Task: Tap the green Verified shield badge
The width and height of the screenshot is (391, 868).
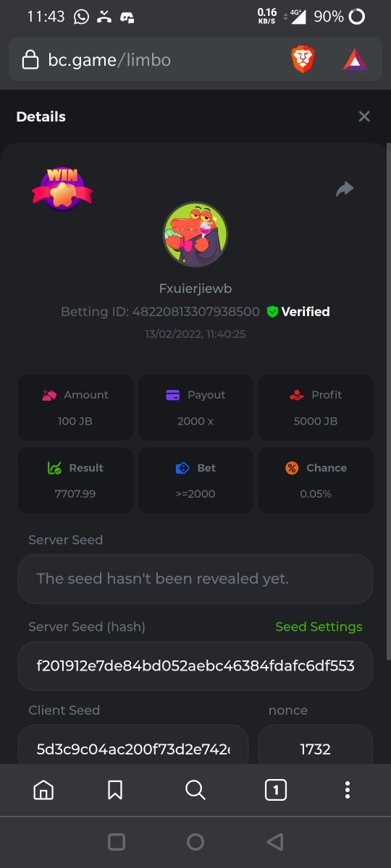Action: click(272, 312)
